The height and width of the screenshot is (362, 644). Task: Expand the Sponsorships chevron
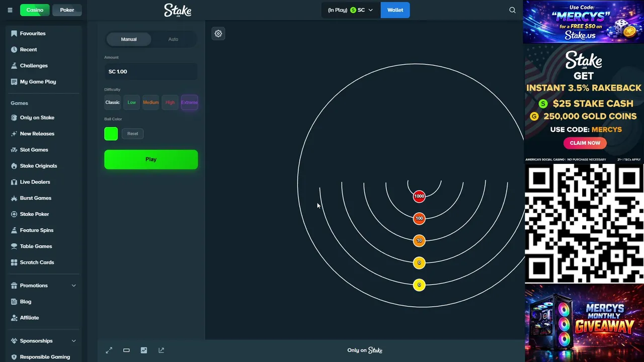point(73,341)
